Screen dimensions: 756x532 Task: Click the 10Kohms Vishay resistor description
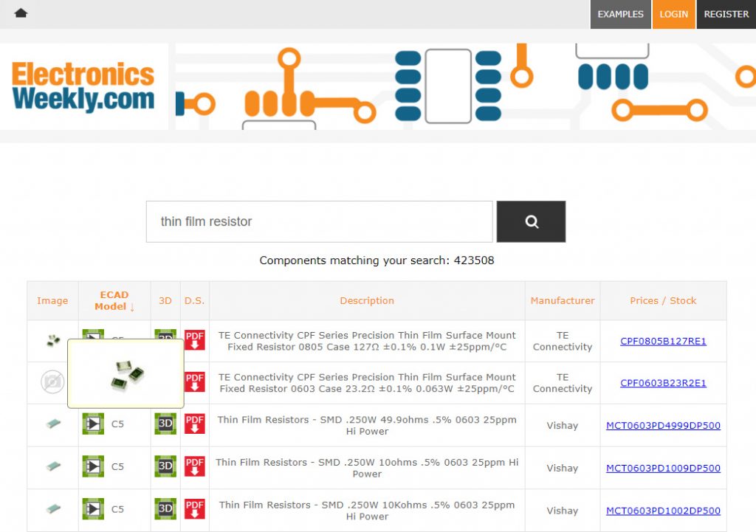point(367,511)
